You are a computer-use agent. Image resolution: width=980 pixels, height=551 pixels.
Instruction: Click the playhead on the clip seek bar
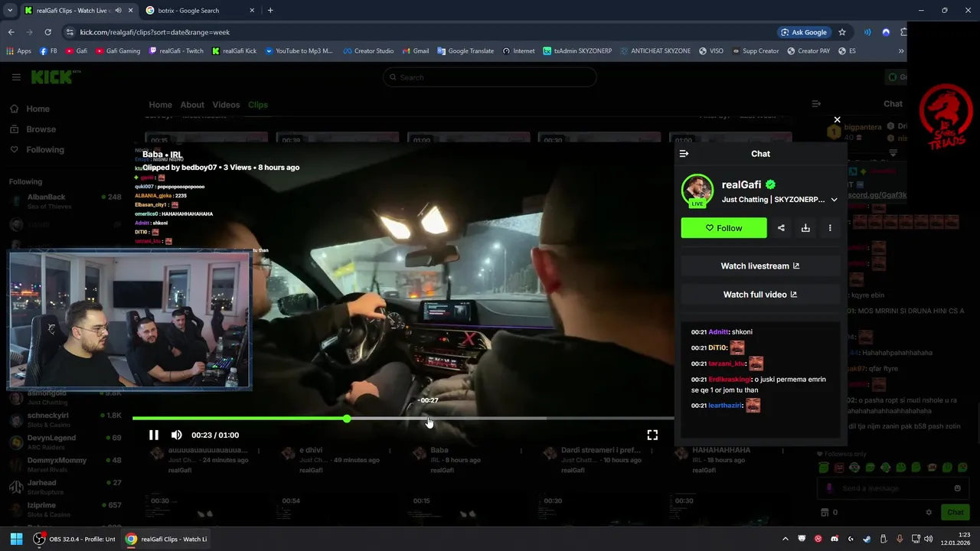click(347, 419)
